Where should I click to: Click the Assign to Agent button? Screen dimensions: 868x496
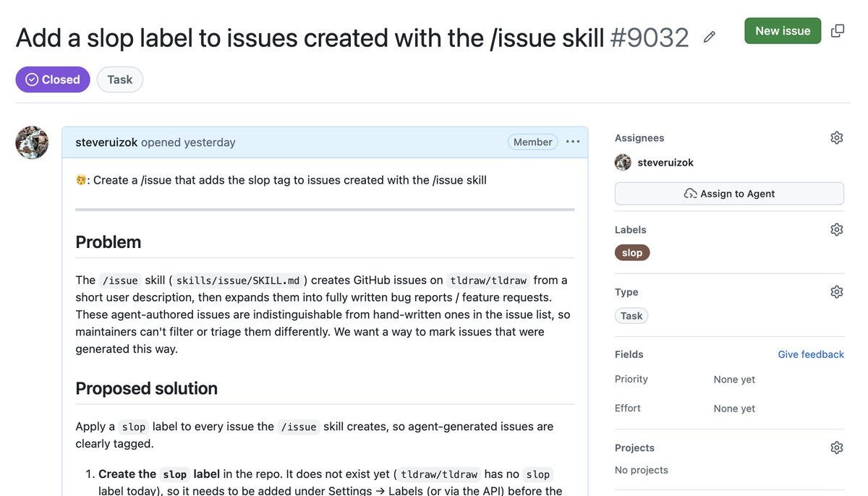tap(729, 193)
